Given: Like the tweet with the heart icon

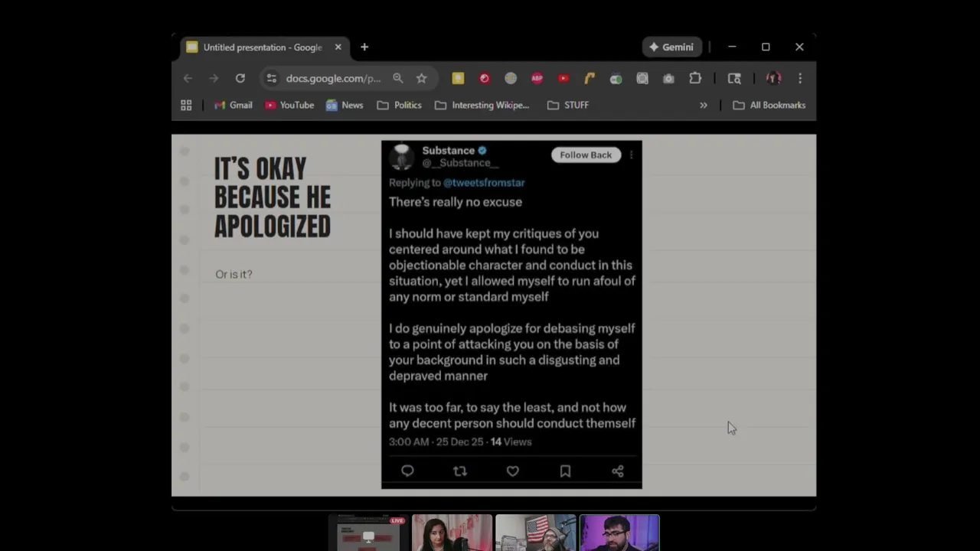Looking at the screenshot, I should point(513,471).
